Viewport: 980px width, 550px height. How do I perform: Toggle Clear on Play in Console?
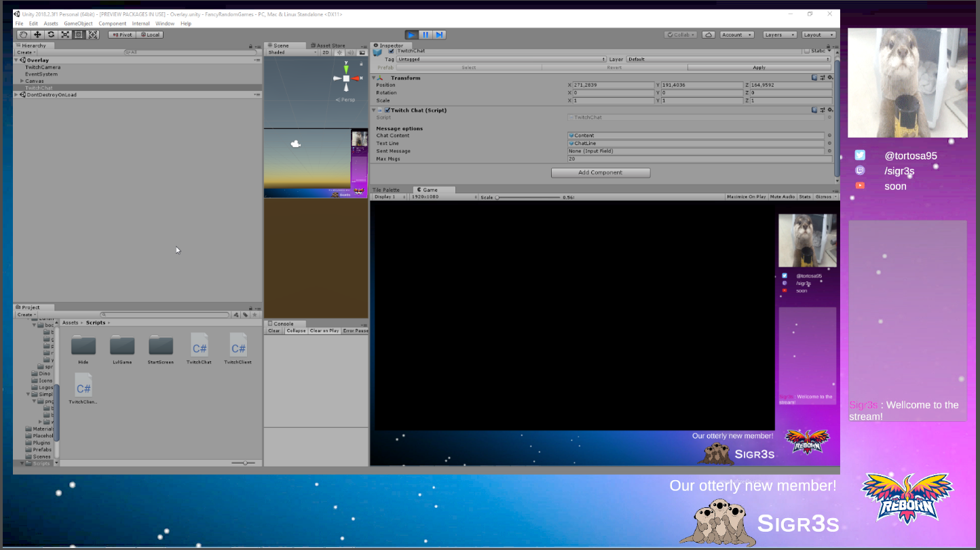click(324, 331)
